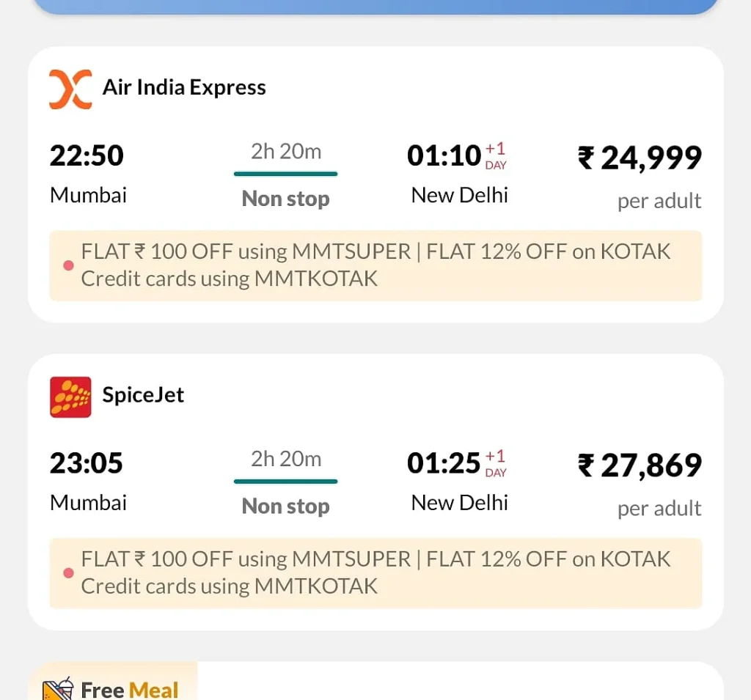Tap the ₹ 24,999 fare price
Viewport: 751px width, 700px height.
(640, 158)
